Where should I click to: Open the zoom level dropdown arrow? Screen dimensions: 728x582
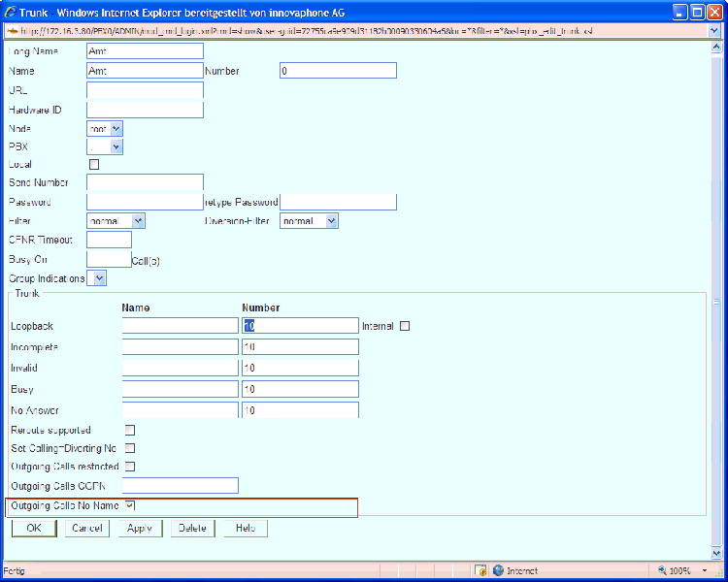(705, 570)
